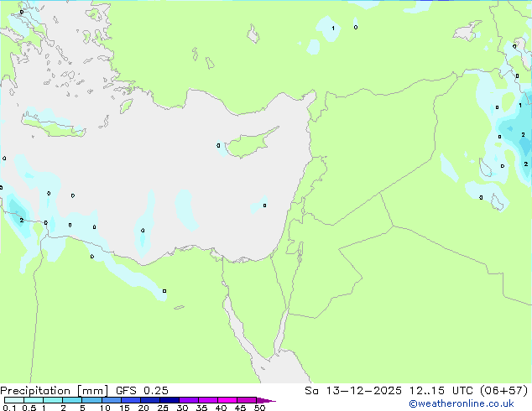Select the 5–10 mm legend color box
Screen dimensions: 532x411
click(91, 400)
